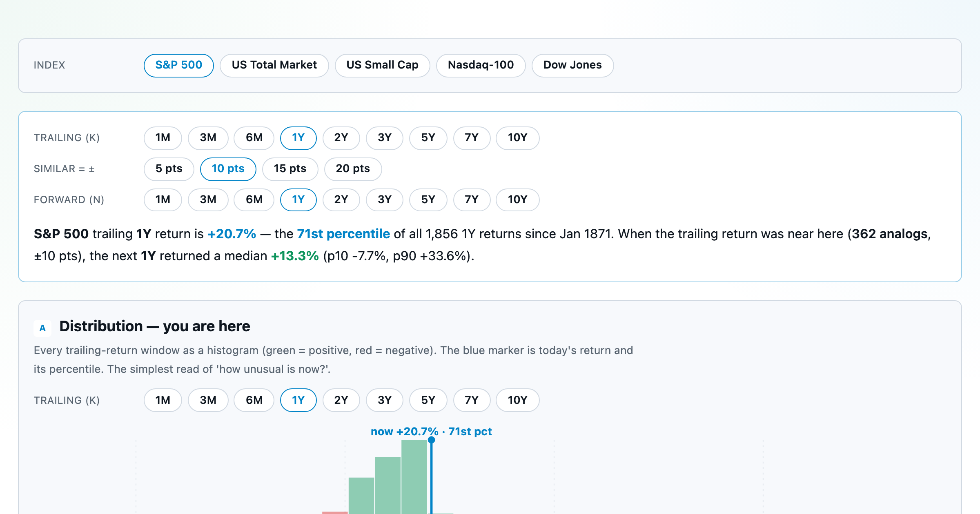This screenshot has width=980, height=514.
Task: Set forward horizon to 3Y
Action: [x=385, y=200]
